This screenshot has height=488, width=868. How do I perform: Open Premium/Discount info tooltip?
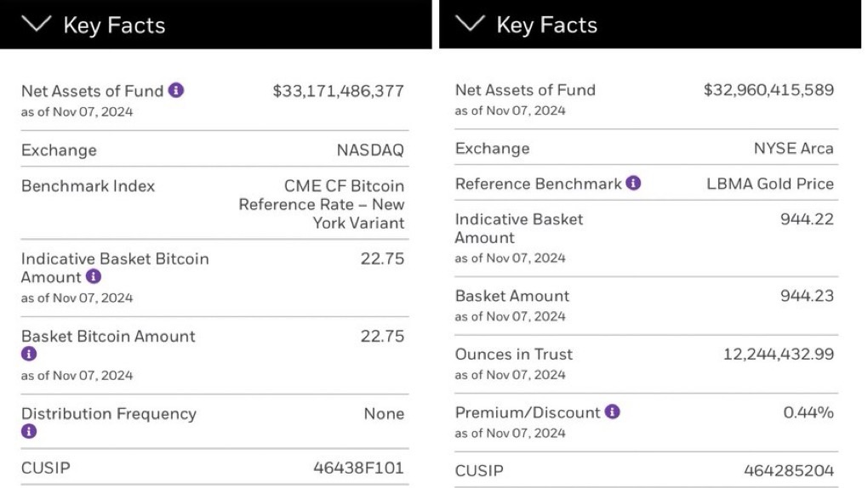coord(612,412)
